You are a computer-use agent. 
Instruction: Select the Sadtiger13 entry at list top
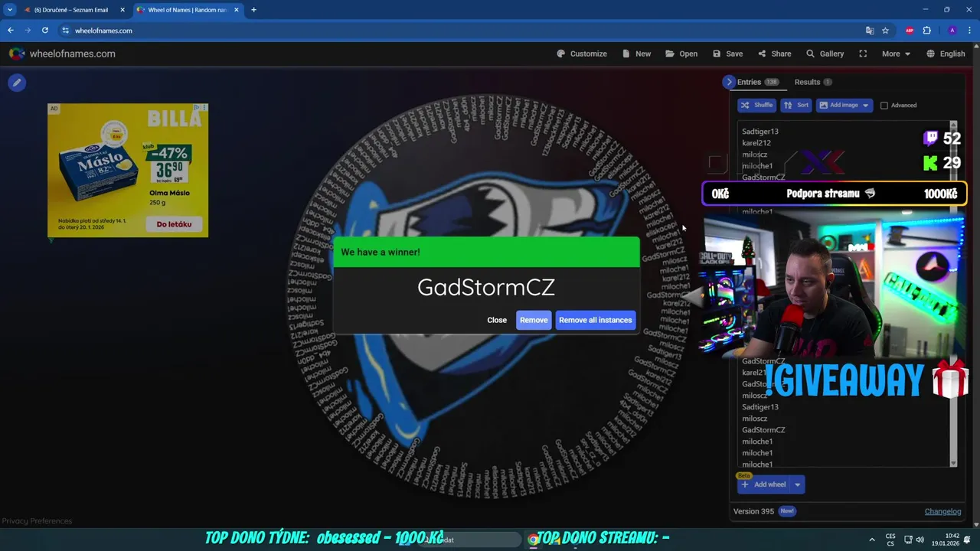pos(759,132)
